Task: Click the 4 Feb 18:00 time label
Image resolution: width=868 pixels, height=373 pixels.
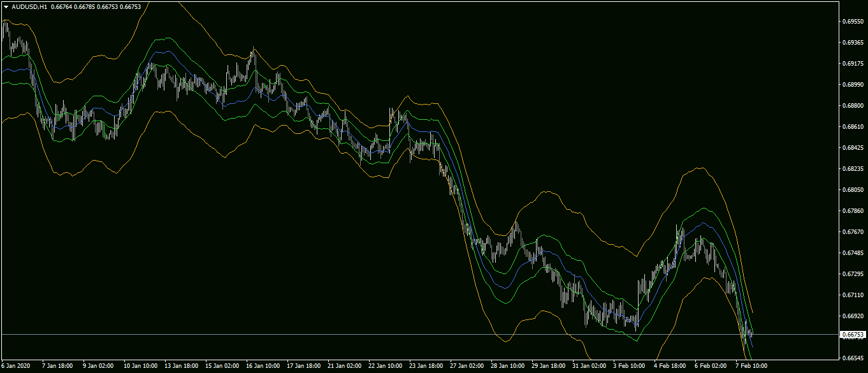Action: pos(669,366)
